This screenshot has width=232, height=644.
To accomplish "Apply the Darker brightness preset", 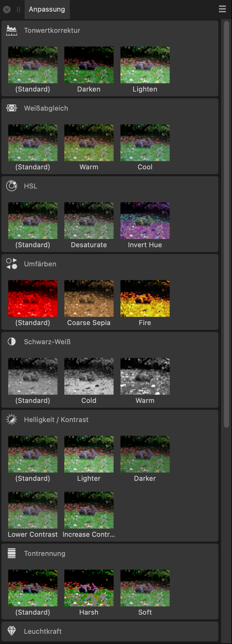I will 145,454.
